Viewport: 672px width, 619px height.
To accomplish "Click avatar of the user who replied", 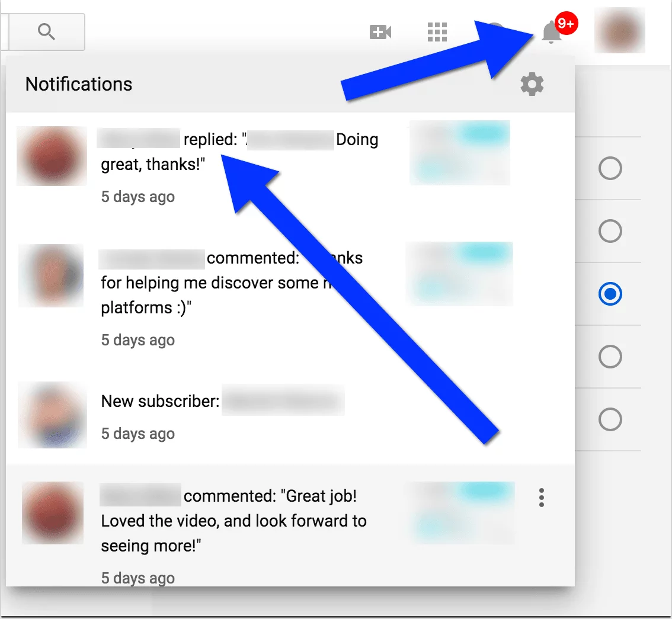I will 52,156.
